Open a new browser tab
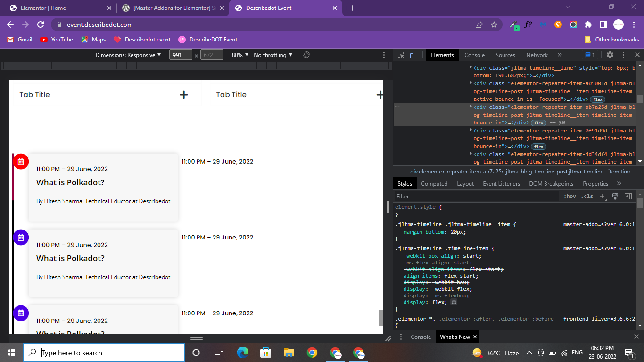644x362 pixels. click(353, 8)
